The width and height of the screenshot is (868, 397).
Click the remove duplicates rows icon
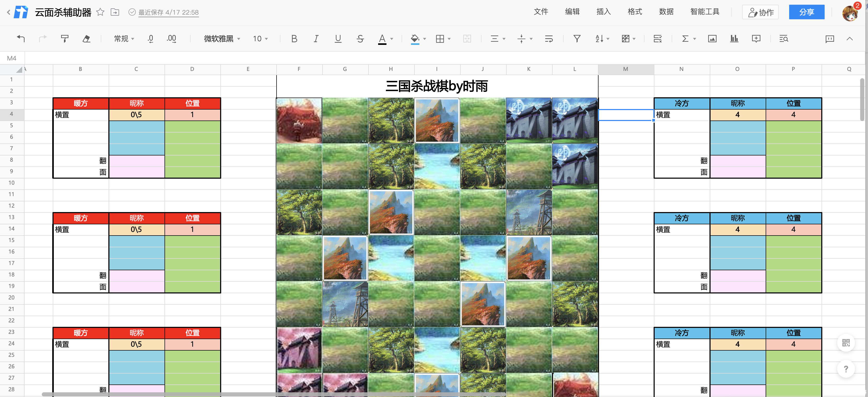pos(658,39)
